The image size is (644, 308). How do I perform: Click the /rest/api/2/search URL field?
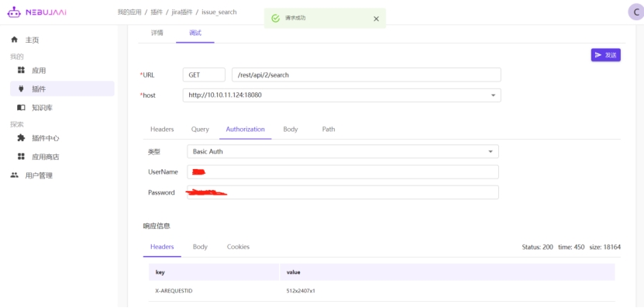[x=367, y=74]
